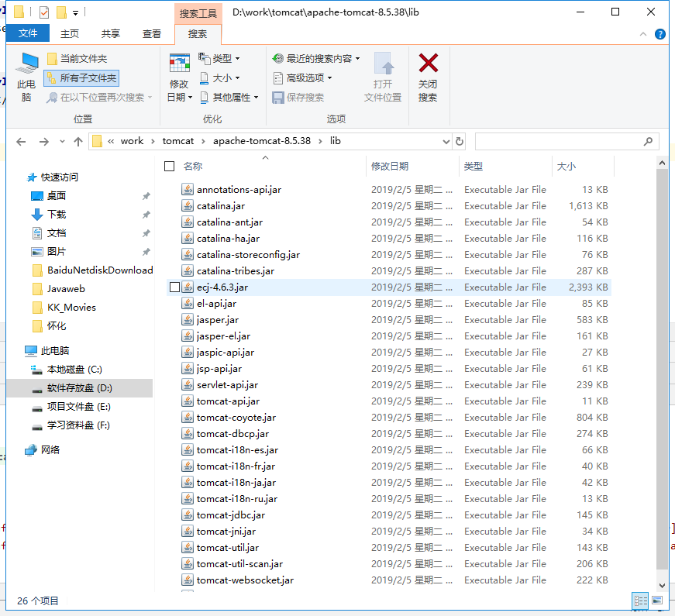Select the annotations-api.jar file icon
Screen dimensions: 675x616
pos(188,189)
